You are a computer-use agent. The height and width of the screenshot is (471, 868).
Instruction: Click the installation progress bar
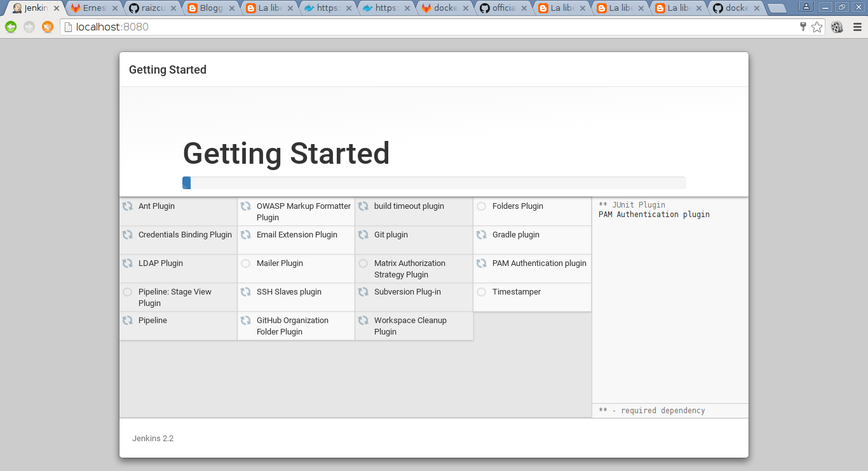433,183
